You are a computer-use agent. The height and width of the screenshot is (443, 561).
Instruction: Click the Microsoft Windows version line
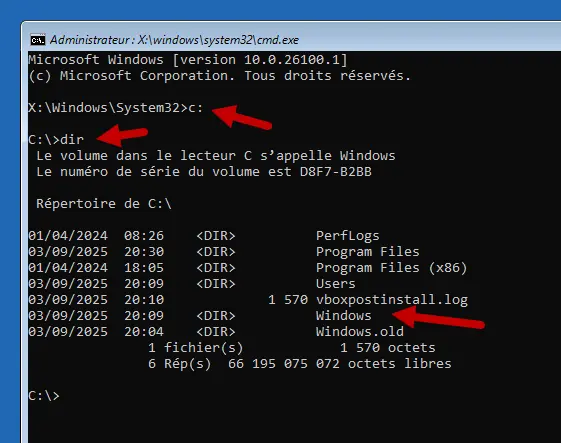click(x=188, y=59)
